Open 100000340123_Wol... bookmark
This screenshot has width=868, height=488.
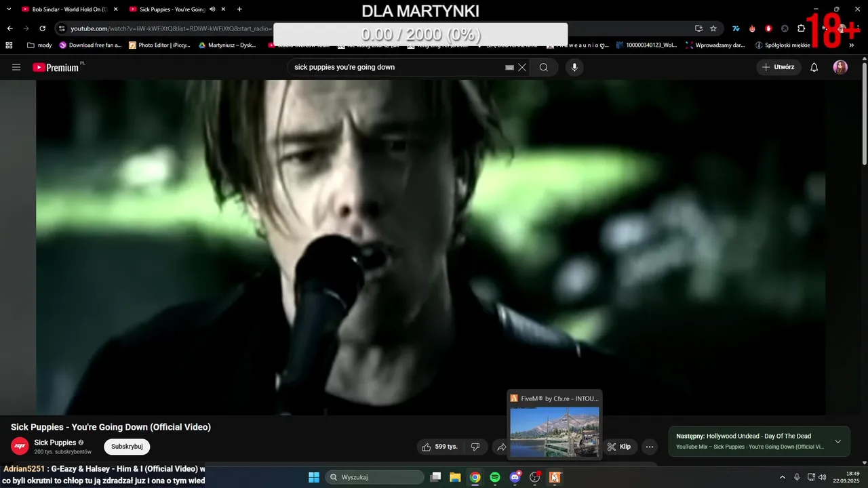(646, 45)
